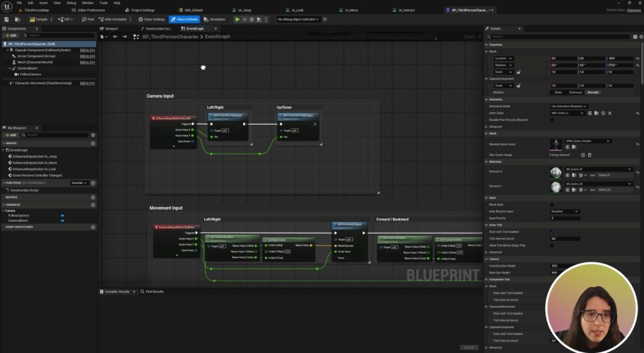Compile the blueprint
This screenshot has width=644, height=353.
[x=38, y=20]
